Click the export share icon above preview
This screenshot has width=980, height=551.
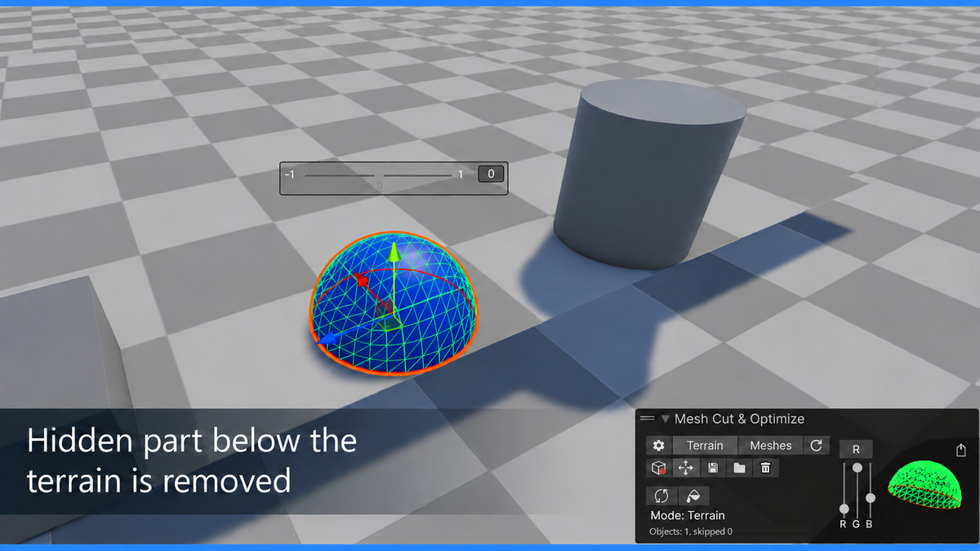(961, 451)
